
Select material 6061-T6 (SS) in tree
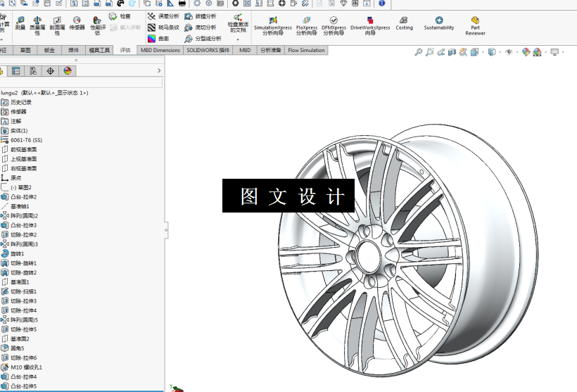pyautogui.click(x=27, y=140)
